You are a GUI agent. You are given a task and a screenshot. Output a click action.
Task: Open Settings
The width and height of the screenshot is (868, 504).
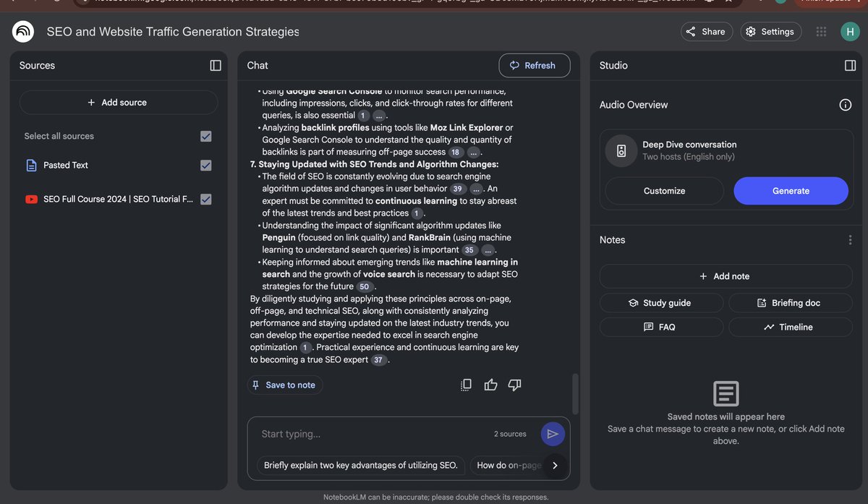point(770,32)
